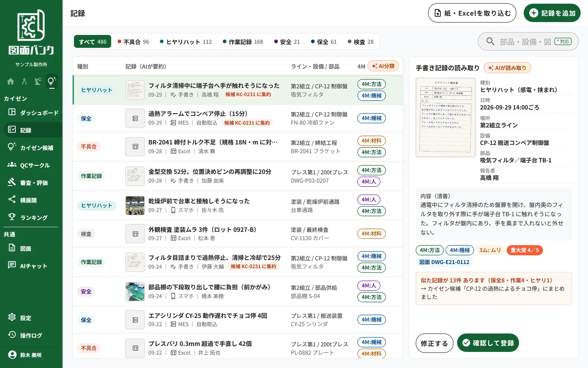Open the home icon in the sidebar

pos(10,81)
